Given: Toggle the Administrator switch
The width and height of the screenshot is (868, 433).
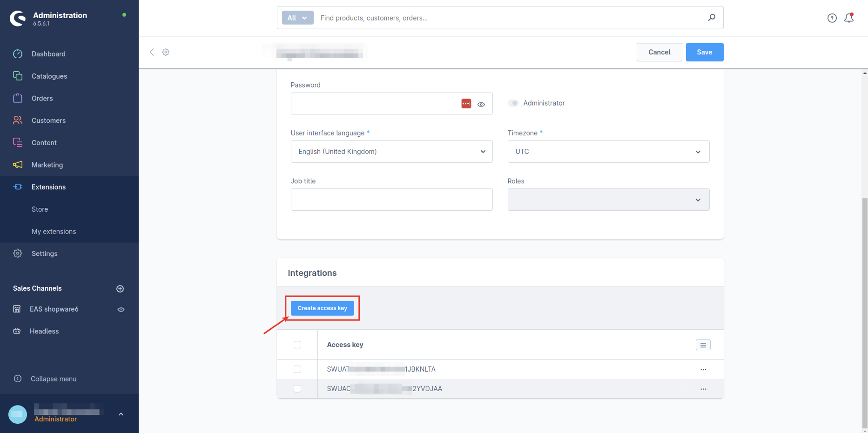Looking at the screenshot, I should tap(513, 103).
